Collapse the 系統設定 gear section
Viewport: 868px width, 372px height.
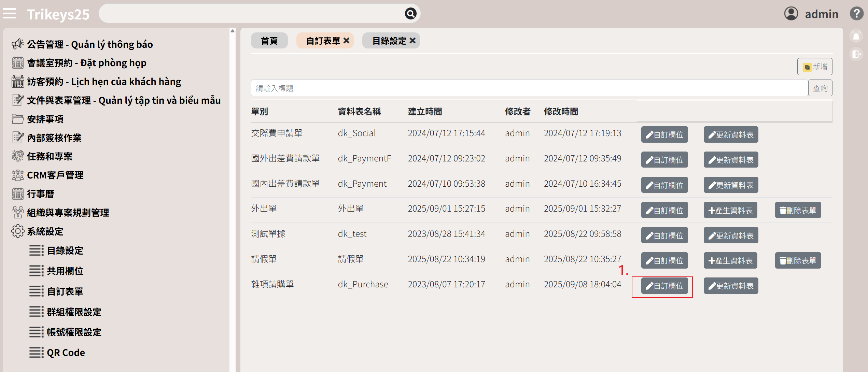(45, 231)
